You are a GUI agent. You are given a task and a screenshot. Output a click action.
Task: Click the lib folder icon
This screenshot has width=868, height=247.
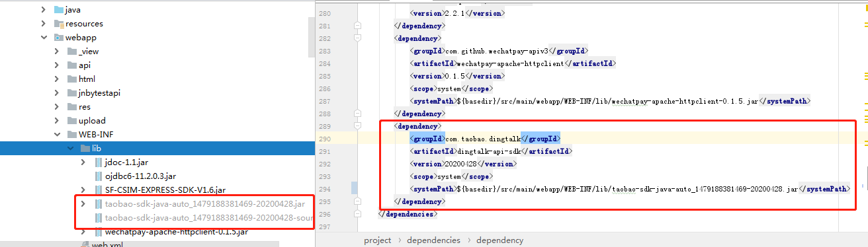click(85, 149)
